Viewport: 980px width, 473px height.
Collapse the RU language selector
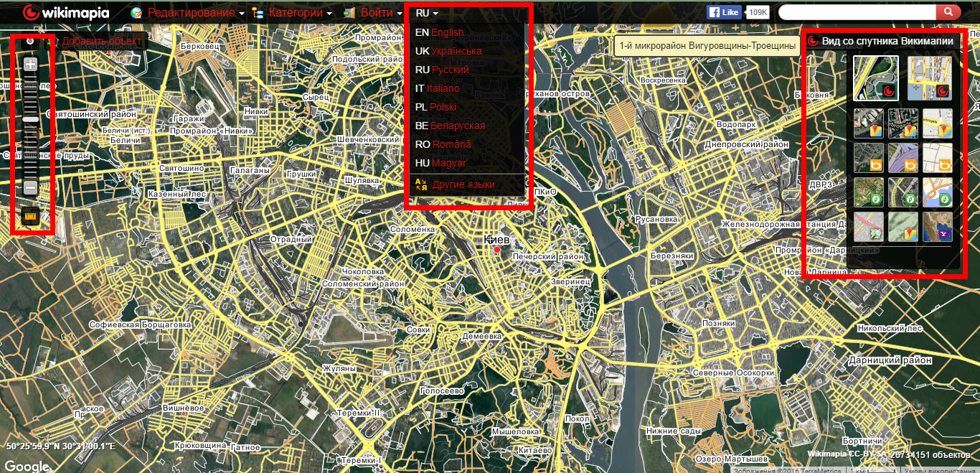click(426, 13)
